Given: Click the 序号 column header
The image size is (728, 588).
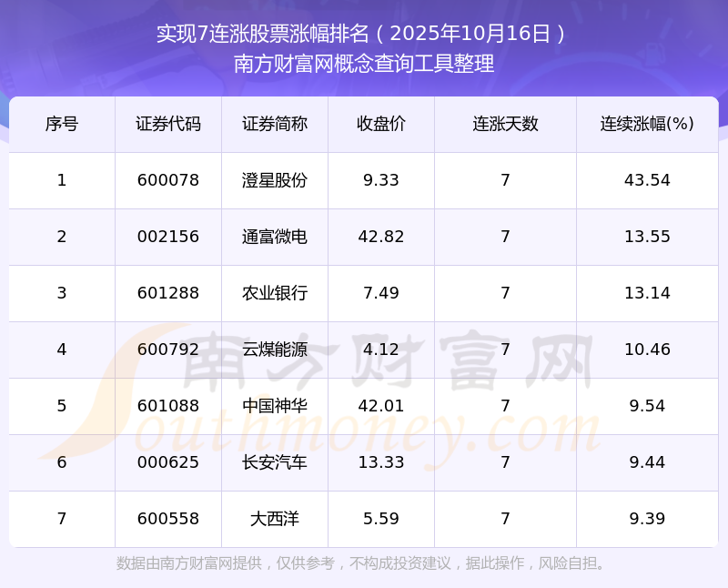Looking at the screenshot, I should [x=62, y=124].
